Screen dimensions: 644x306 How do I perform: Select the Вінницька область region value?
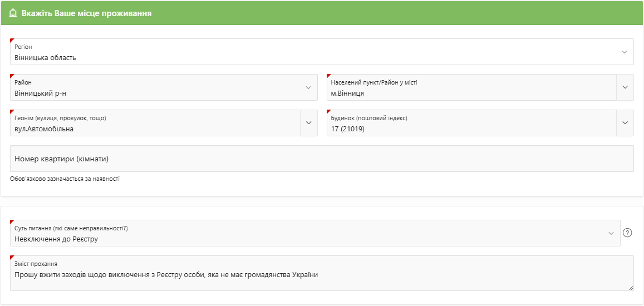click(x=45, y=57)
